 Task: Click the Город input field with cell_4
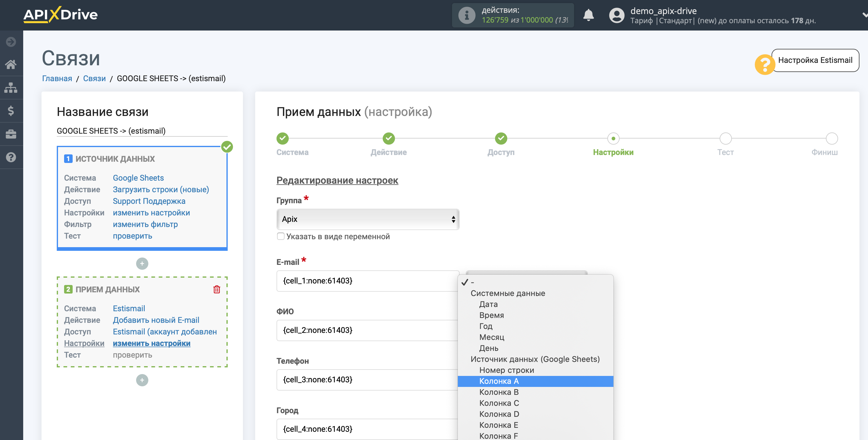[367, 429]
